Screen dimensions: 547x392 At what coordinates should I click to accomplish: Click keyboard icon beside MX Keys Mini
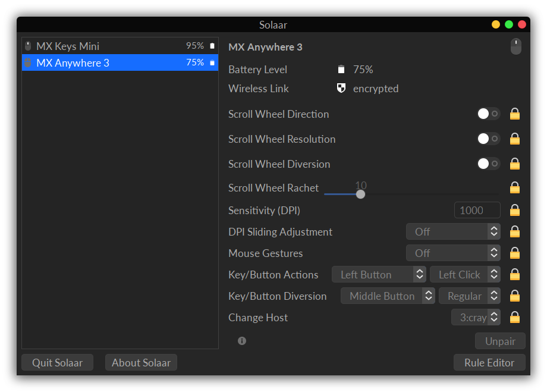coord(28,46)
